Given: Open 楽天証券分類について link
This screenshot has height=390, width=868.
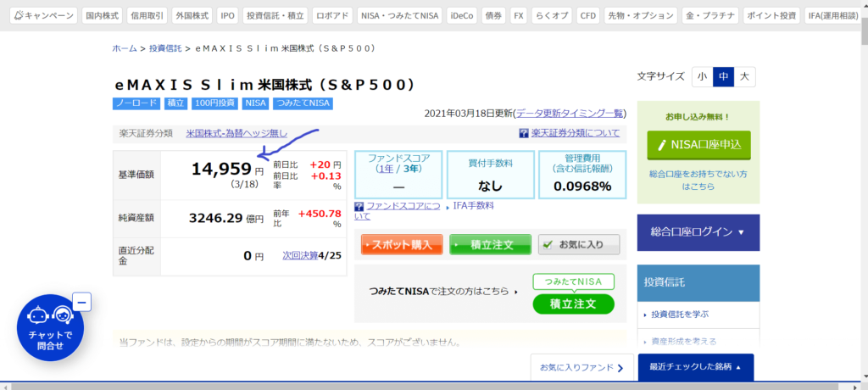Looking at the screenshot, I should pos(576,133).
